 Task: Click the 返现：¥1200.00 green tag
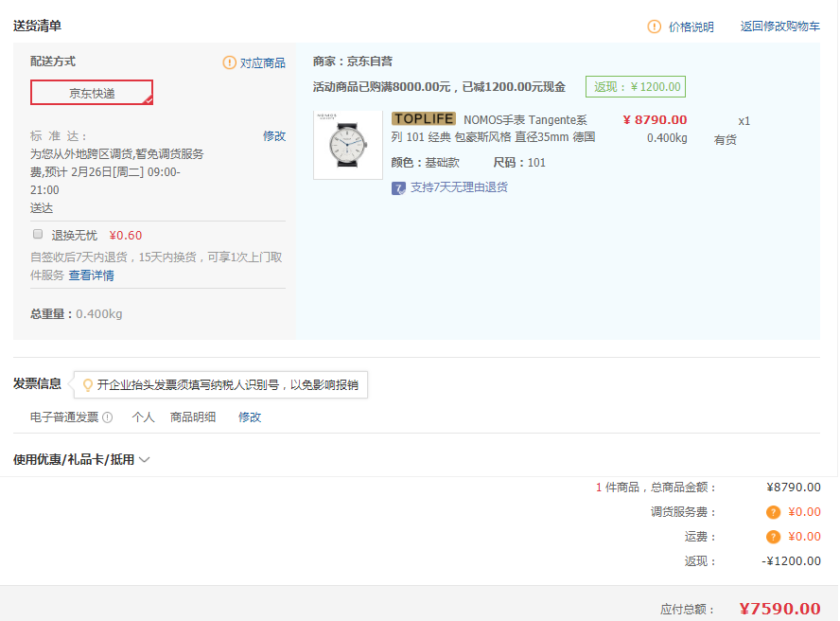(x=636, y=87)
